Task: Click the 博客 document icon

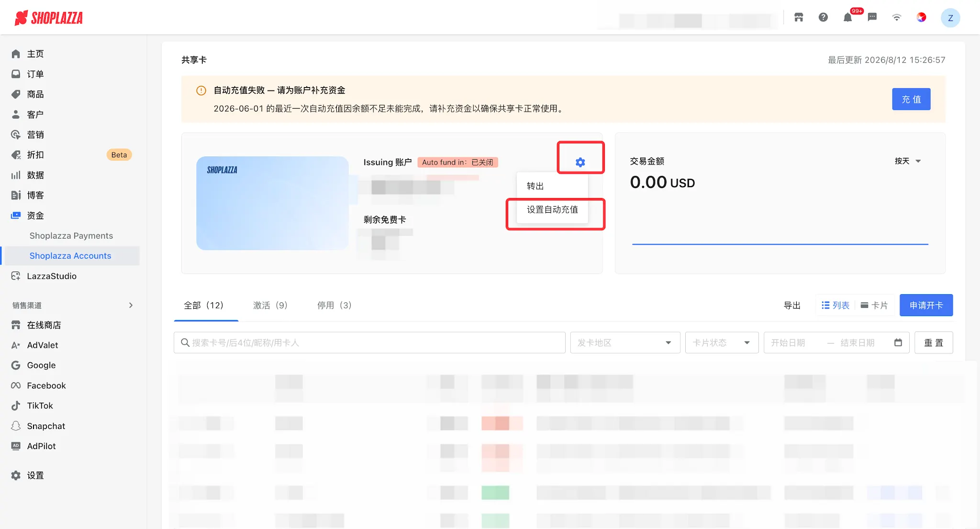Action: click(x=16, y=195)
